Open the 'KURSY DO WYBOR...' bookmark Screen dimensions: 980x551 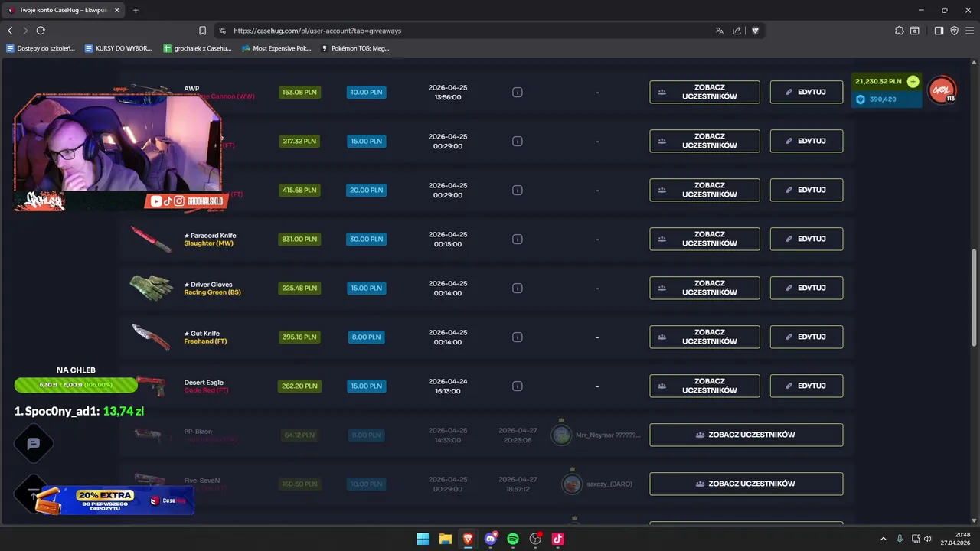tap(118, 48)
